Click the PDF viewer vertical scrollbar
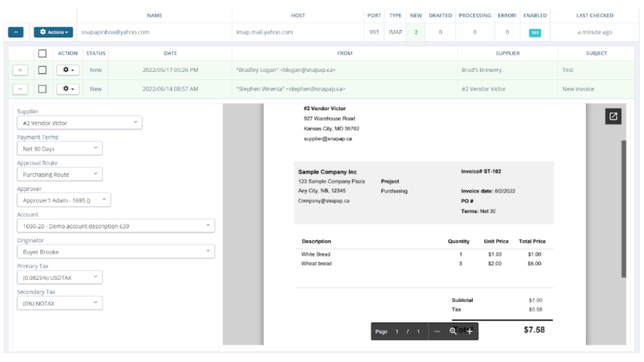Screen dimensions: 644x362 point(624,208)
